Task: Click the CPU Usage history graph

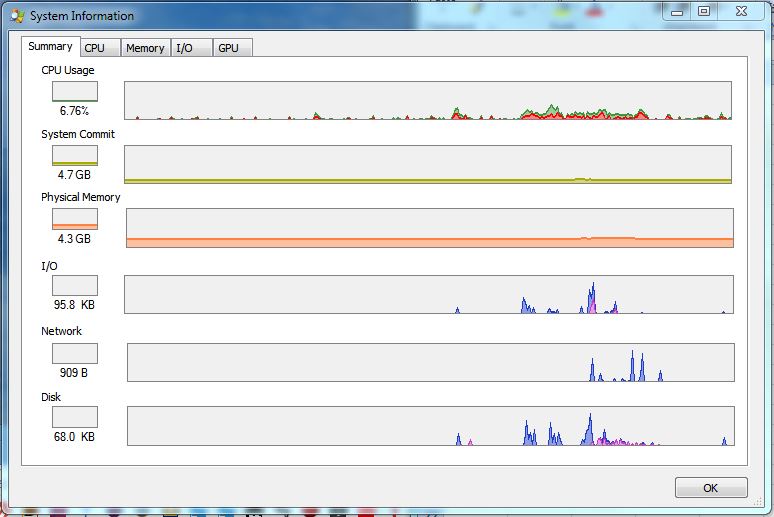Action: [428, 100]
